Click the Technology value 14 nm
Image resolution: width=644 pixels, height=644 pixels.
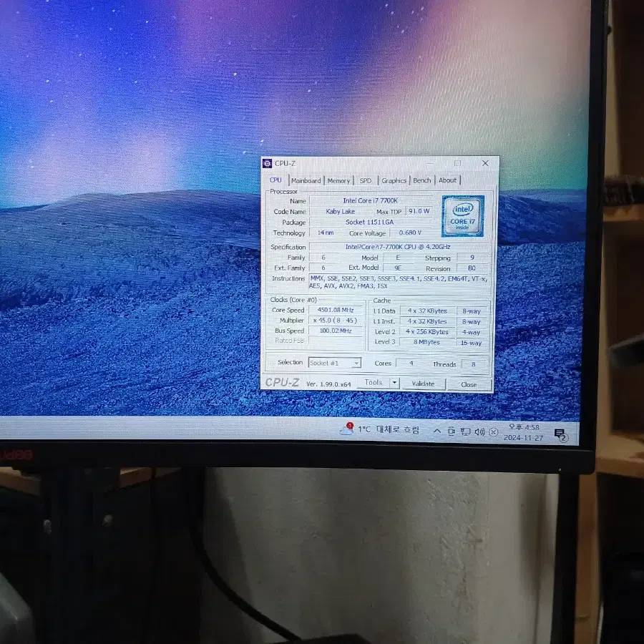click(x=326, y=233)
